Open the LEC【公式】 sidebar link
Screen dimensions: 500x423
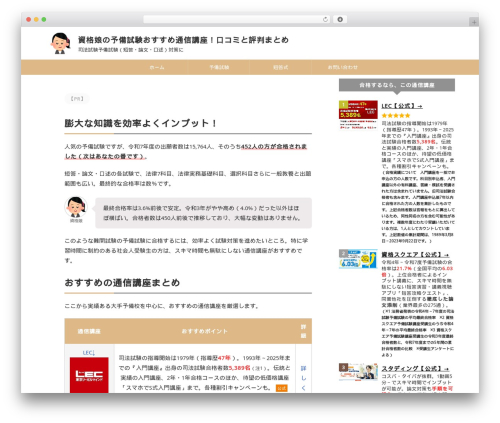(x=402, y=106)
